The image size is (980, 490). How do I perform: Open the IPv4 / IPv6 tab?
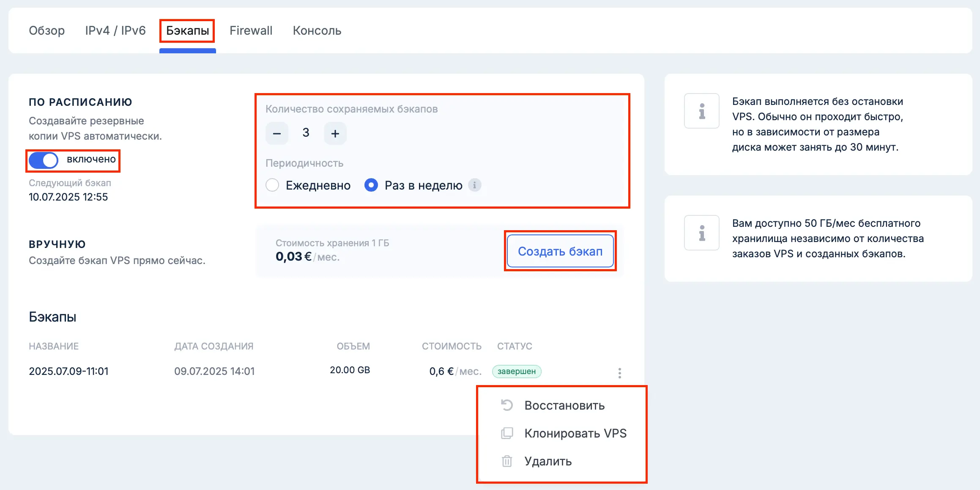(115, 30)
